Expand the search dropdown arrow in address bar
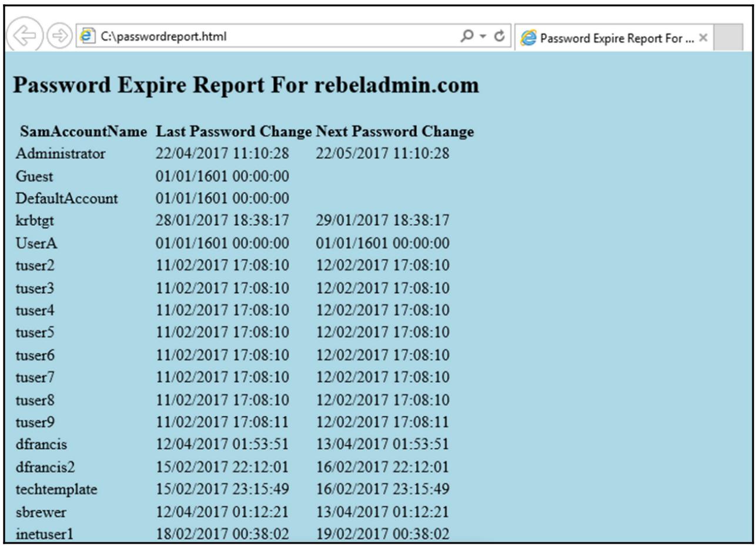This screenshot has width=756, height=546. tap(483, 36)
